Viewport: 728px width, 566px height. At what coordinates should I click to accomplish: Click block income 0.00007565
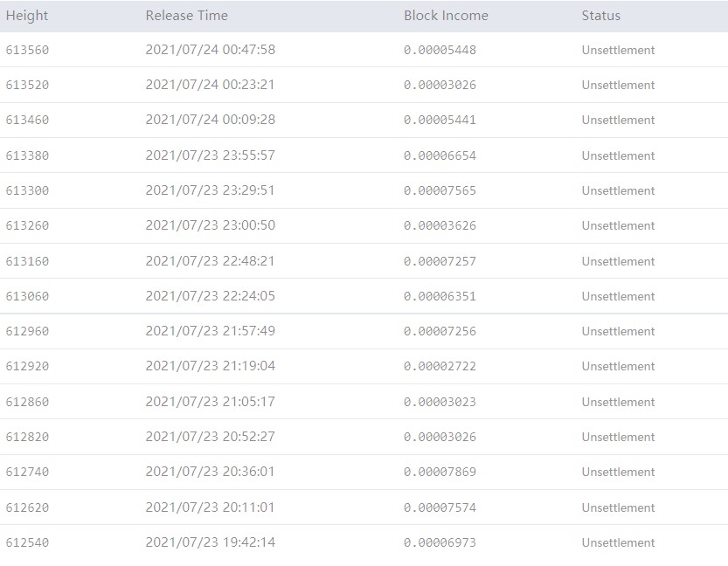(x=440, y=191)
